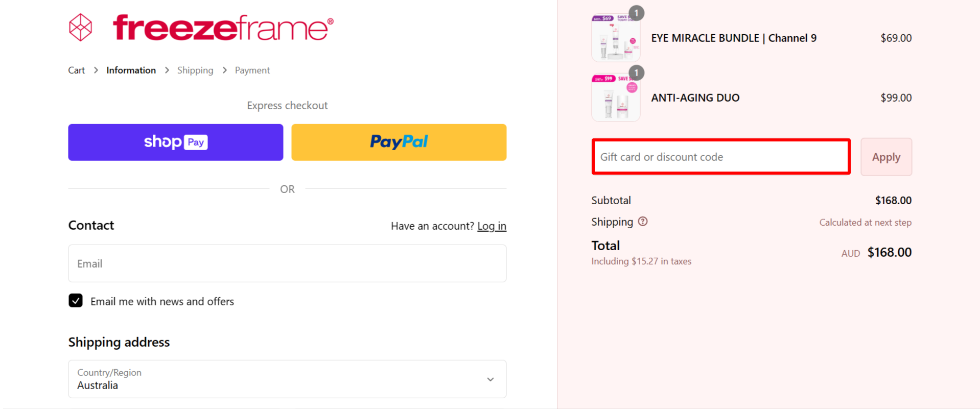Go back to the Cart step
Screen dimensions: 980x409
pyautogui.click(x=76, y=70)
